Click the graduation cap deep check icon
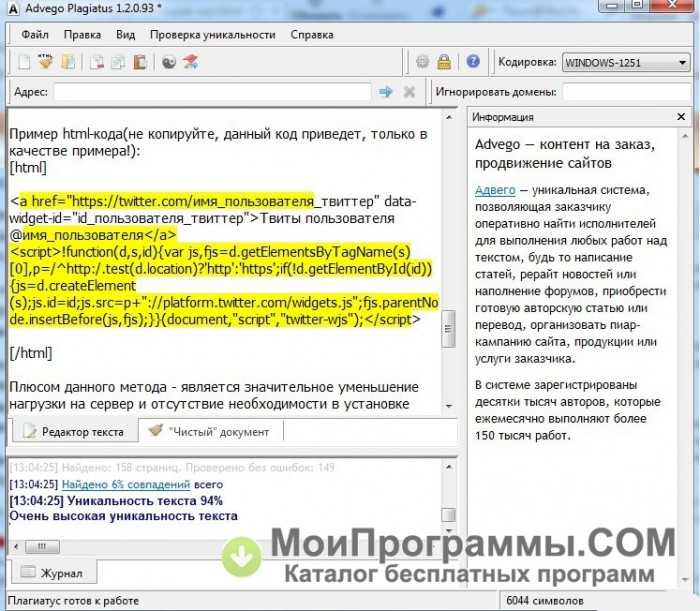Screen dimensions: 700x611 point(191,62)
